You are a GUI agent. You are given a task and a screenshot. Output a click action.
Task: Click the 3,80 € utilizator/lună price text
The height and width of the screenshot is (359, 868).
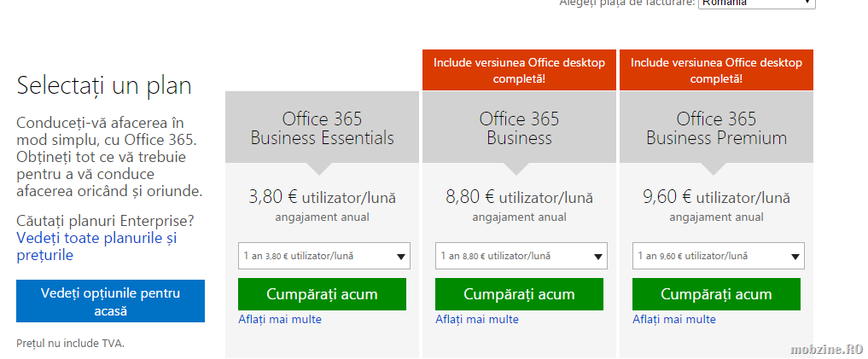[x=322, y=198]
